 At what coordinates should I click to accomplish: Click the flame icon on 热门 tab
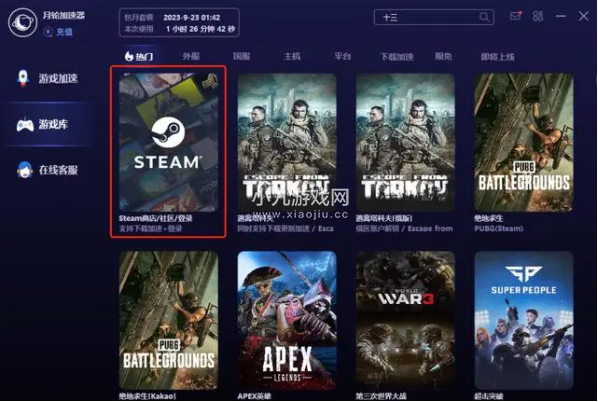pyautogui.click(x=129, y=56)
